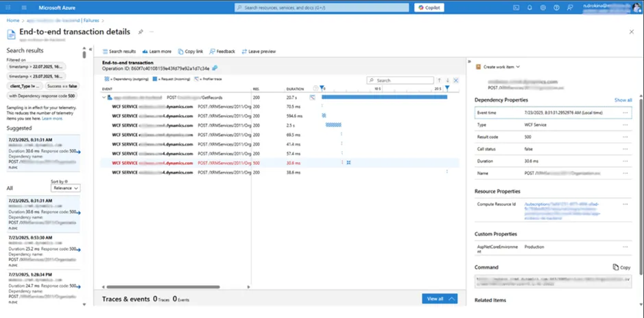The height and width of the screenshot is (318, 644).
Task: Click the 'with Dependency response code 500' filter
Action: [x=42, y=95]
